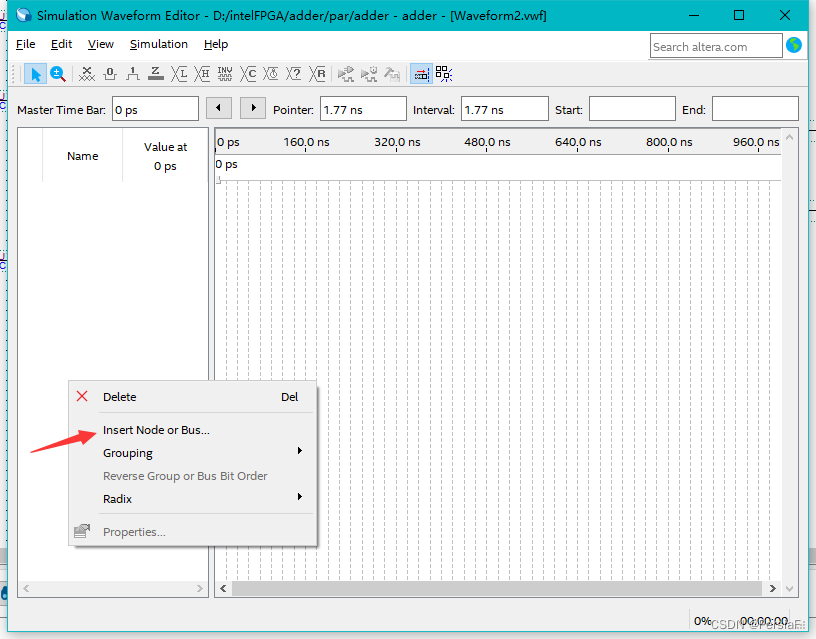Toggle Snap to Grid button
The width and height of the screenshot is (816, 639).
coord(443,74)
